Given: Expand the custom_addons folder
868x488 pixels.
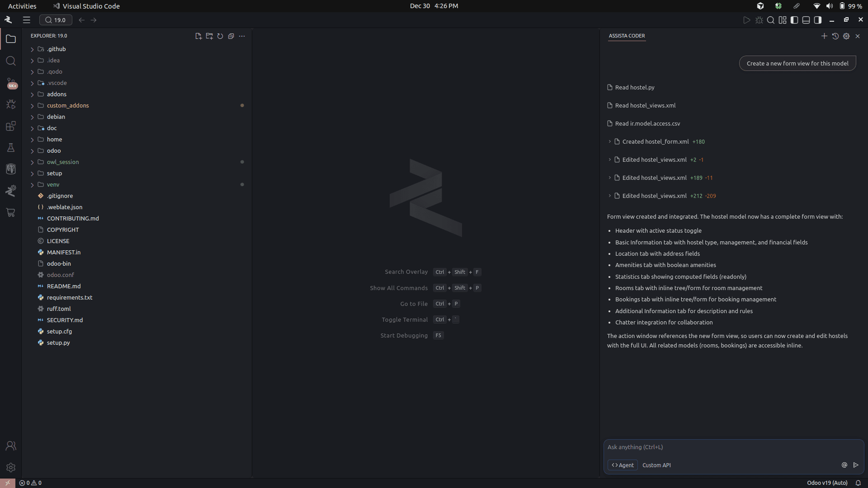Looking at the screenshot, I should click(68, 105).
